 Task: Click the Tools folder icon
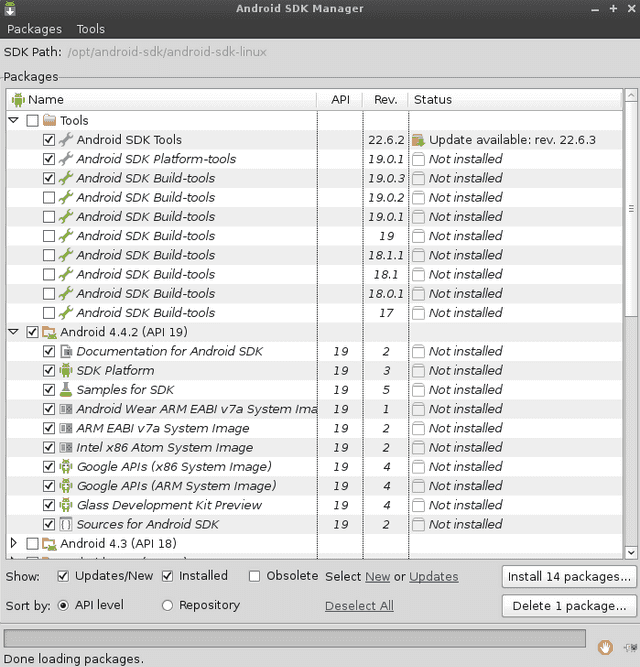click(49, 120)
